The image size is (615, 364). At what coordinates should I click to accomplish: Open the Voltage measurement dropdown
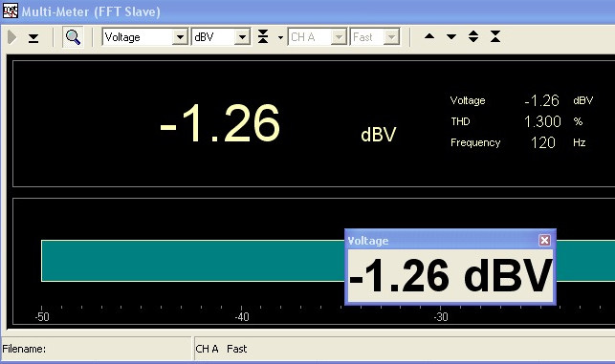point(144,37)
